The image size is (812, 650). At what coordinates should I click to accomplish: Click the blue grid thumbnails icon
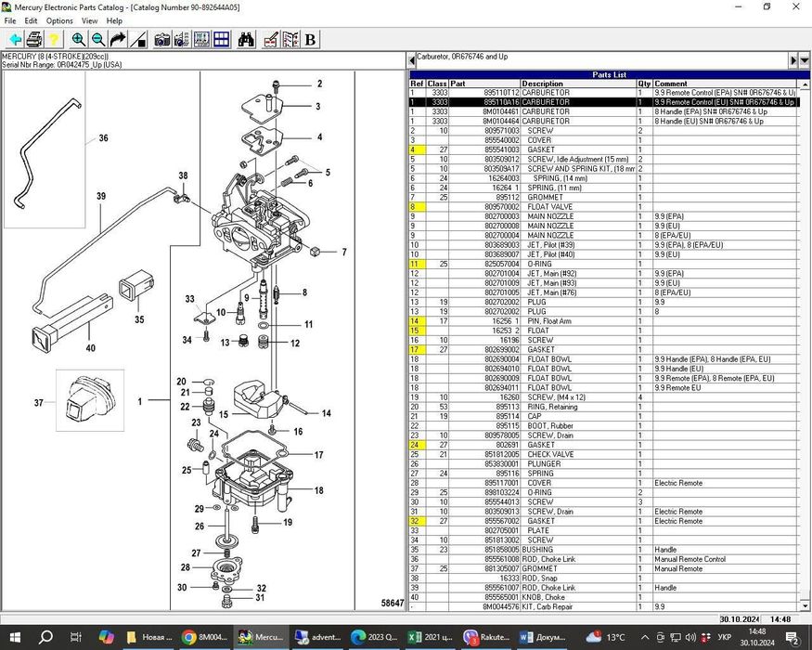221,39
